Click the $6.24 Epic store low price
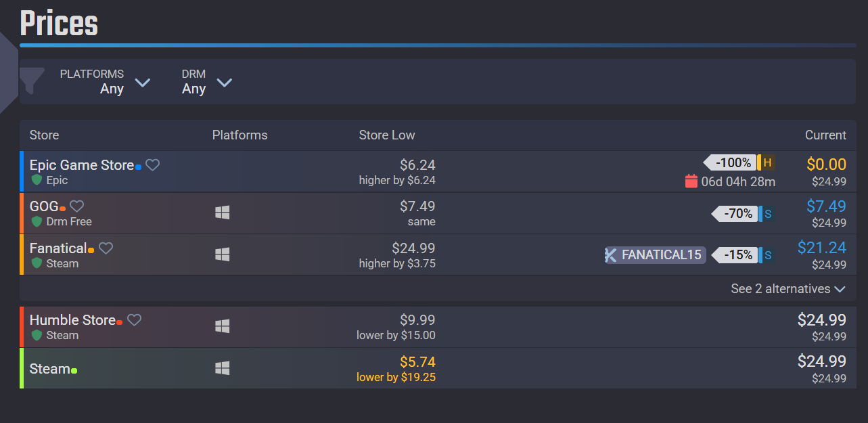 417,165
